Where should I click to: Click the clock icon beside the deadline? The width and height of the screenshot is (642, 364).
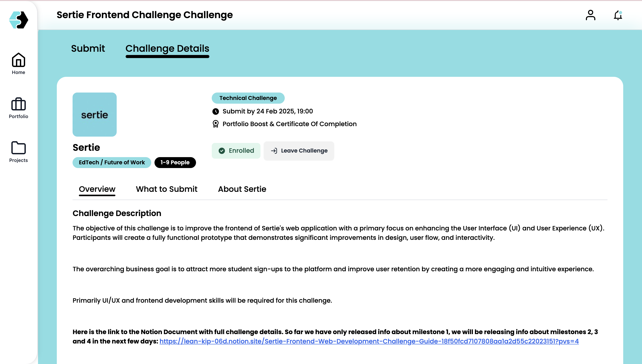tap(215, 112)
